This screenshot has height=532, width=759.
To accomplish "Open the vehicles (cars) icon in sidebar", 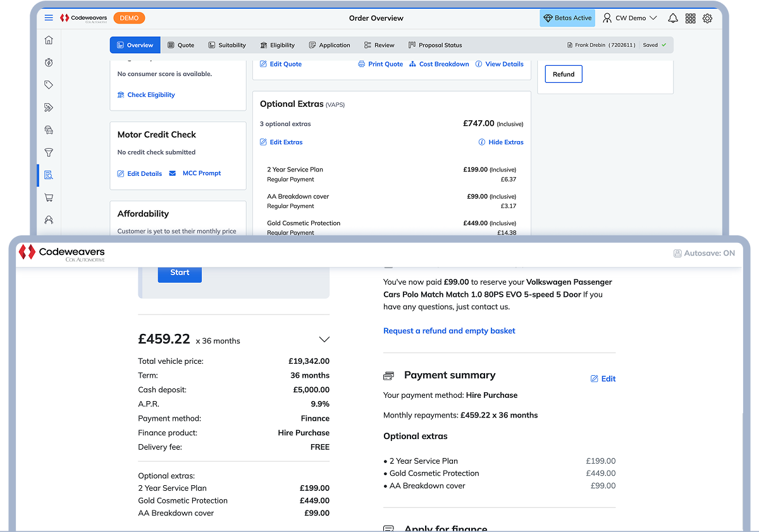I will 49,130.
